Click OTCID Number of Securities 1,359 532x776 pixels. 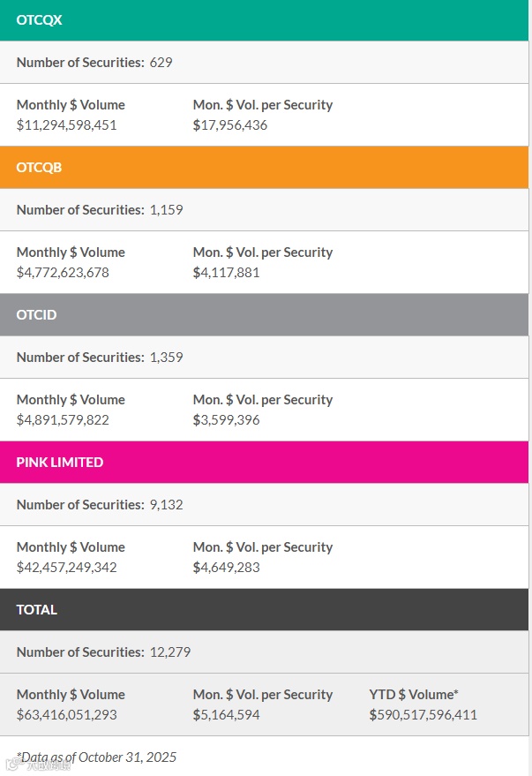click(167, 358)
